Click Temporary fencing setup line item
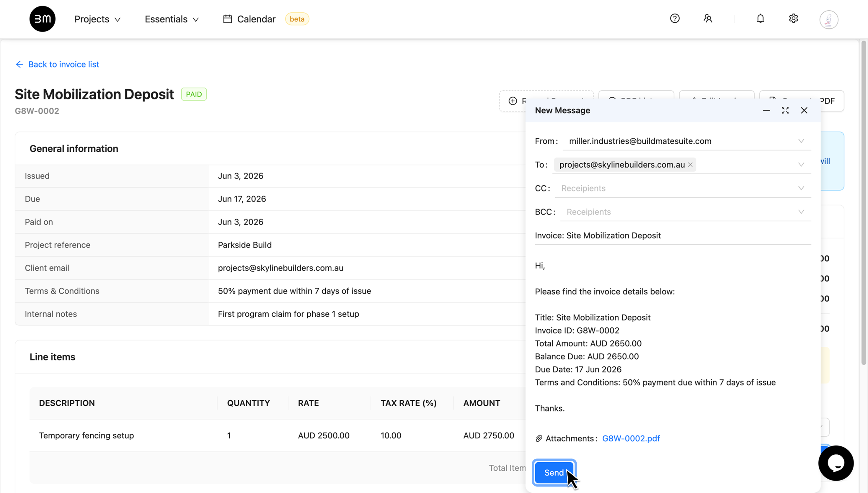868x493 pixels. click(x=87, y=435)
